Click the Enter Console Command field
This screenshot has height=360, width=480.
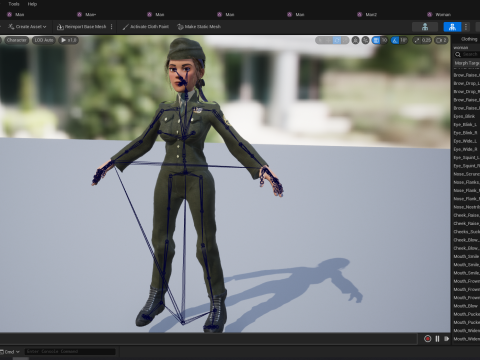(70, 351)
